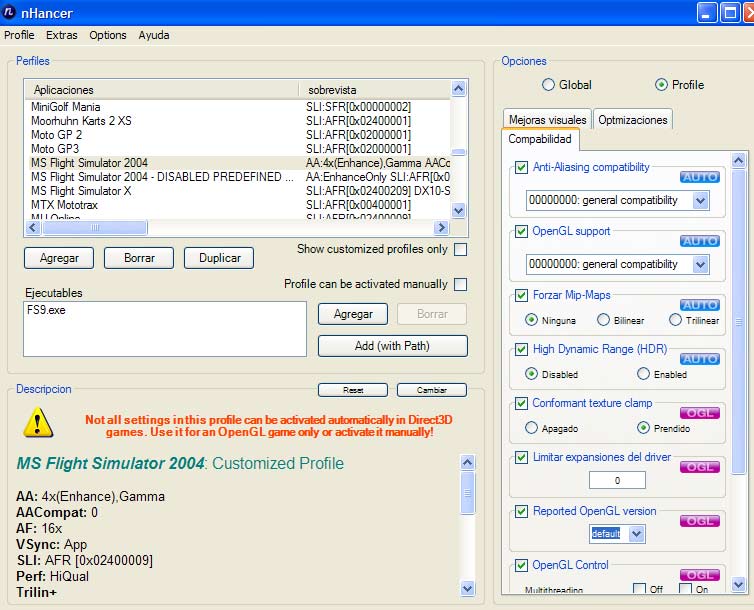Click the AUTO badge for Forzar Mip-Maps

pyautogui.click(x=700, y=305)
